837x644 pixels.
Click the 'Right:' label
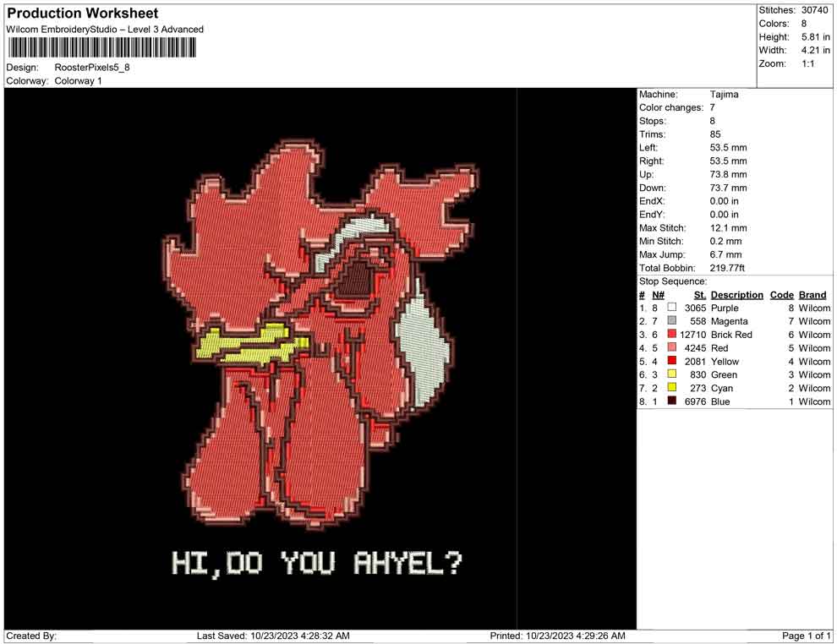651,161
